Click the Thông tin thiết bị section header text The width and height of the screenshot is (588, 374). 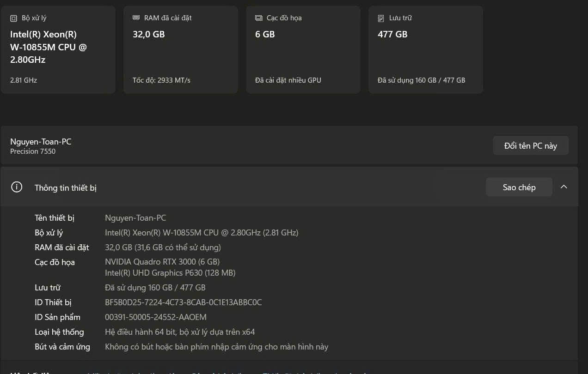(x=66, y=188)
